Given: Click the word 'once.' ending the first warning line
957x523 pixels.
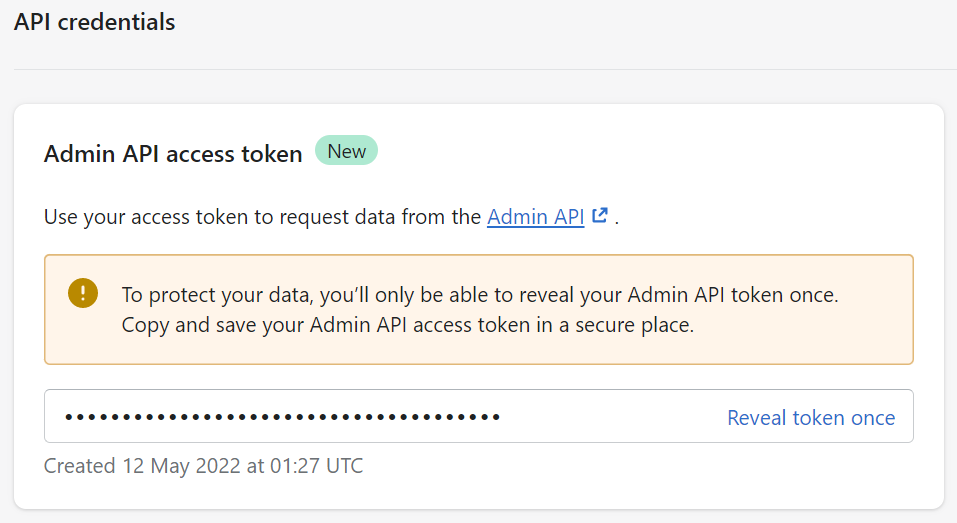Looking at the screenshot, I should click(x=814, y=295).
